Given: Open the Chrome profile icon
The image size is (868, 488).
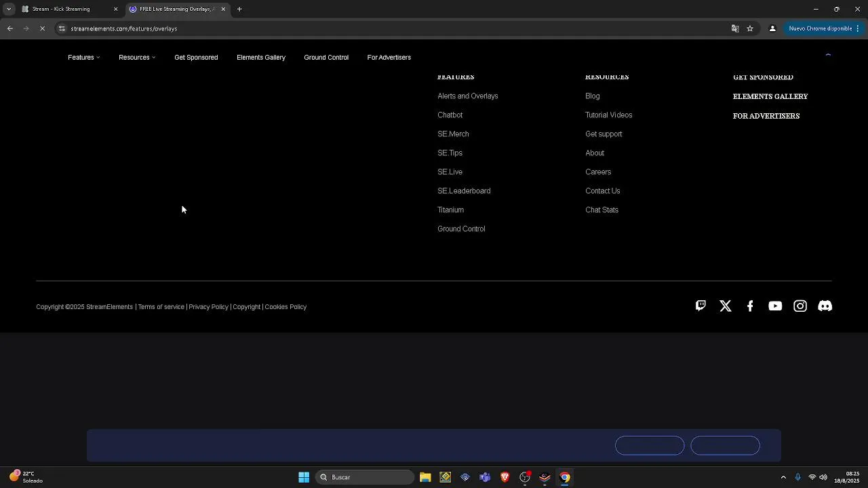Looking at the screenshot, I should point(772,28).
